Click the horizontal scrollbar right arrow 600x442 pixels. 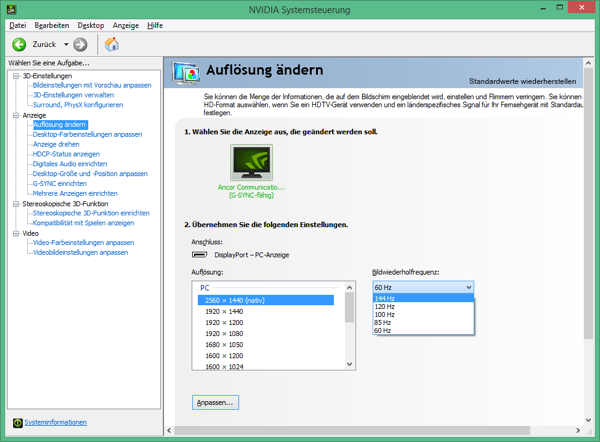[x=578, y=431]
